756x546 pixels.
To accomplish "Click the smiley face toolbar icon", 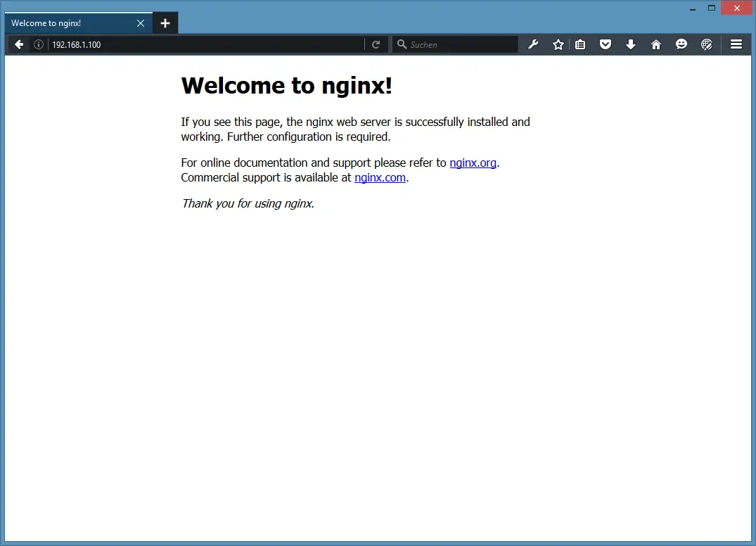I will pyautogui.click(x=681, y=44).
